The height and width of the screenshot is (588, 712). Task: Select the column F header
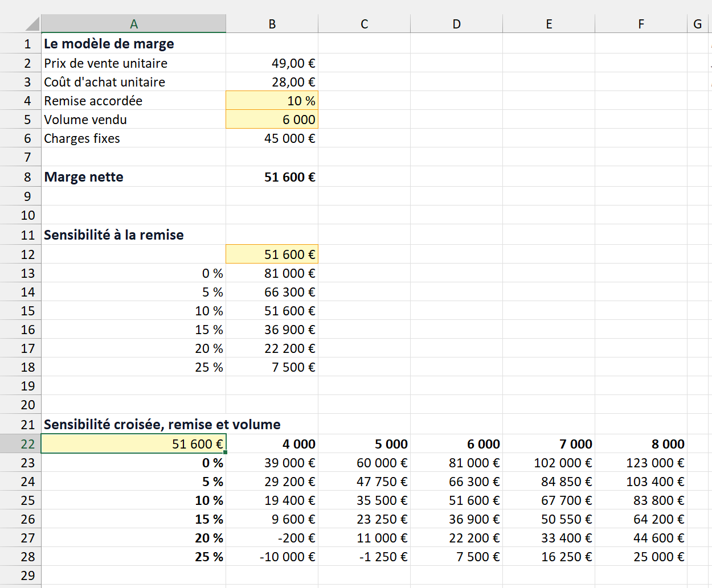(x=641, y=24)
